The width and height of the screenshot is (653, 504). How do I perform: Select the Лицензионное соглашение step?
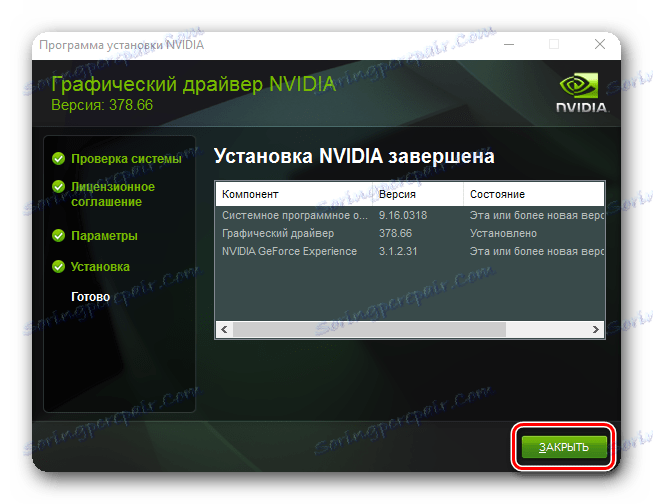click(x=113, y=194)
